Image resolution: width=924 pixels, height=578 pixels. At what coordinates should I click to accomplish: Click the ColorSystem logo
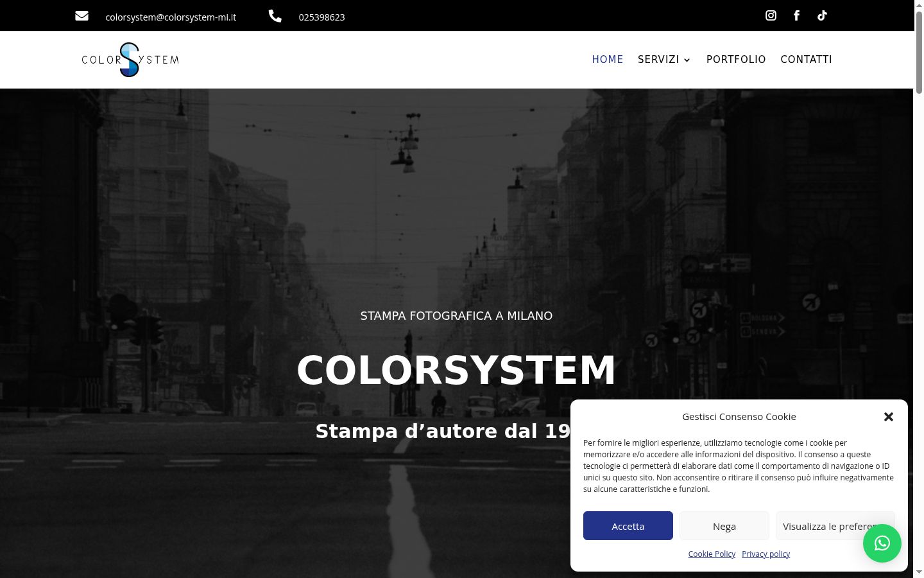(130, 60)
